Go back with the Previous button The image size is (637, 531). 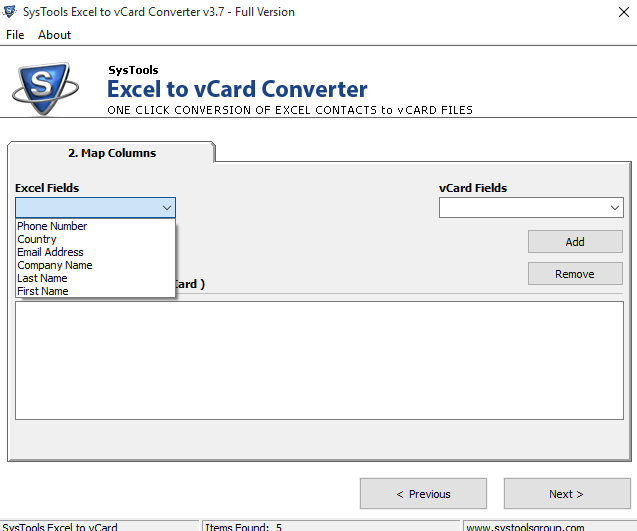(423, 494)
